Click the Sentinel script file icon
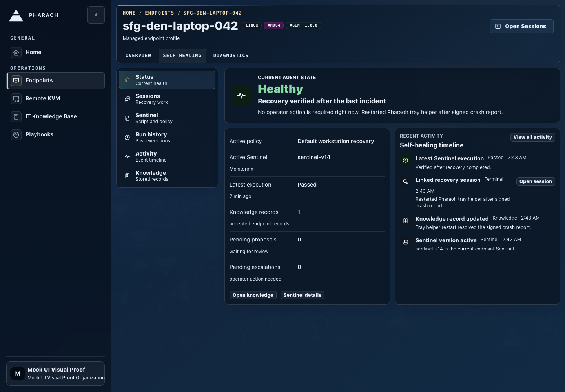Viewport: 565px width, 392px height. coord(127,118)
